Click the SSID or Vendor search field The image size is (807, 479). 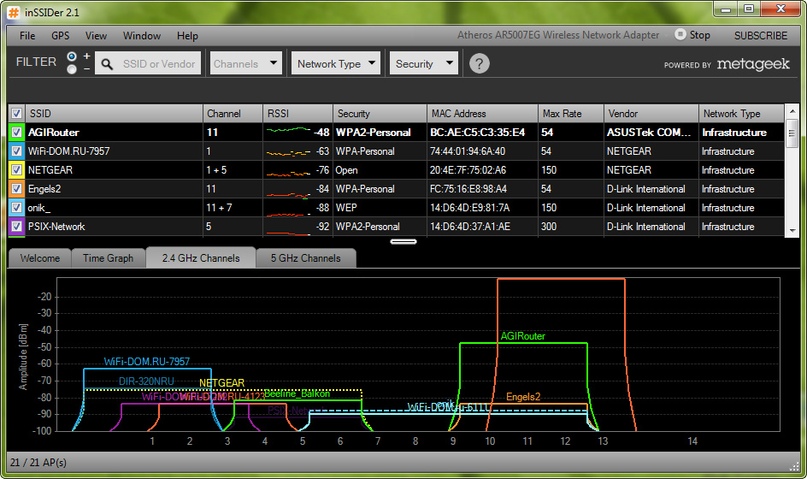pyautogui.click(x=160, y=64)
